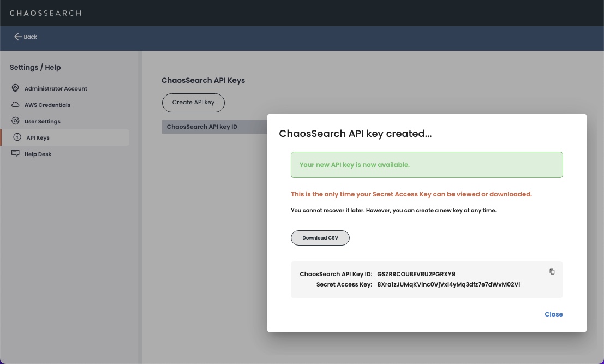Close the API key created dialog
The width and height of the screenshot is (604, 364).
554,314
